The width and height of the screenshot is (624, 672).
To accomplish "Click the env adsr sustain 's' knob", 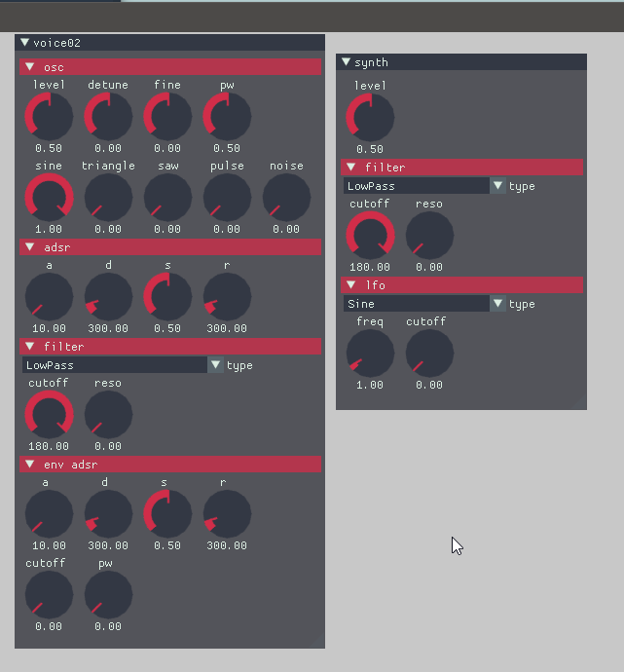I will coord(167,514).
